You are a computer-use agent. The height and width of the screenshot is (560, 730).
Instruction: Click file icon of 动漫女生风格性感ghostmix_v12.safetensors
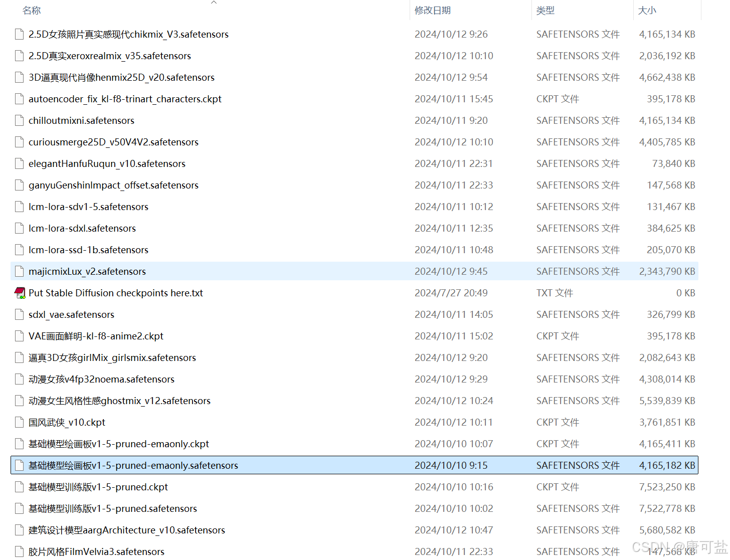[x=20, y=401]
